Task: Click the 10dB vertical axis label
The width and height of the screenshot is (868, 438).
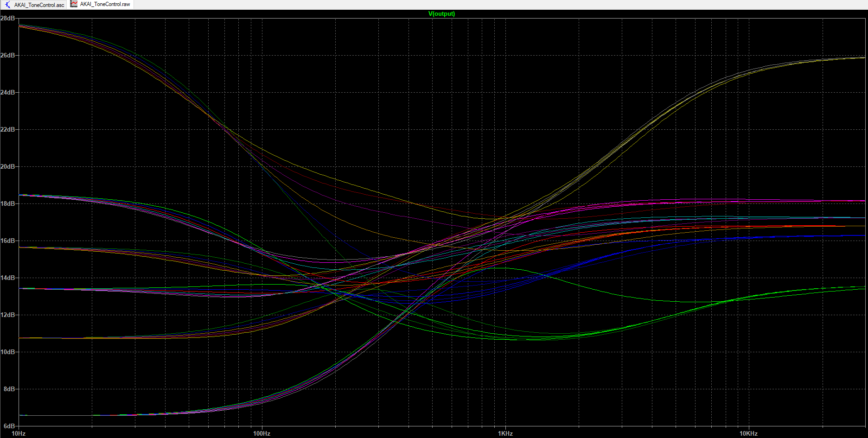Action: pos(7,352)
